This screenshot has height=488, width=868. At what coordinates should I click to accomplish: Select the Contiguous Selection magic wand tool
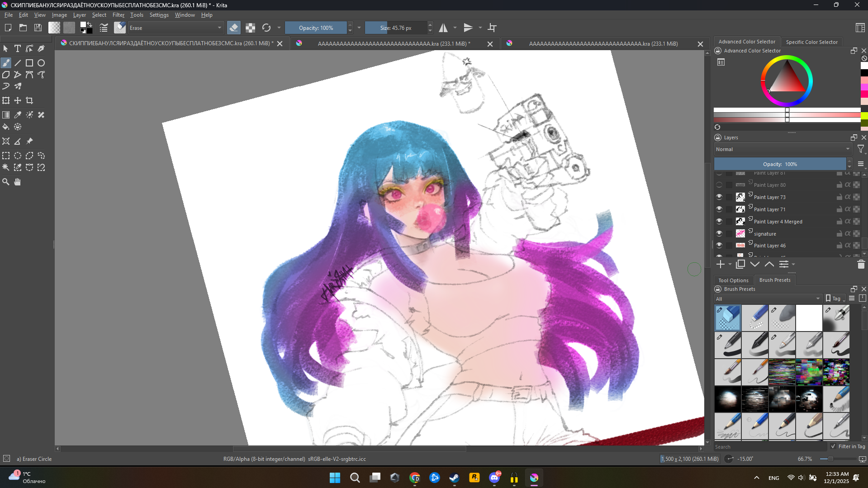(6, 167)
